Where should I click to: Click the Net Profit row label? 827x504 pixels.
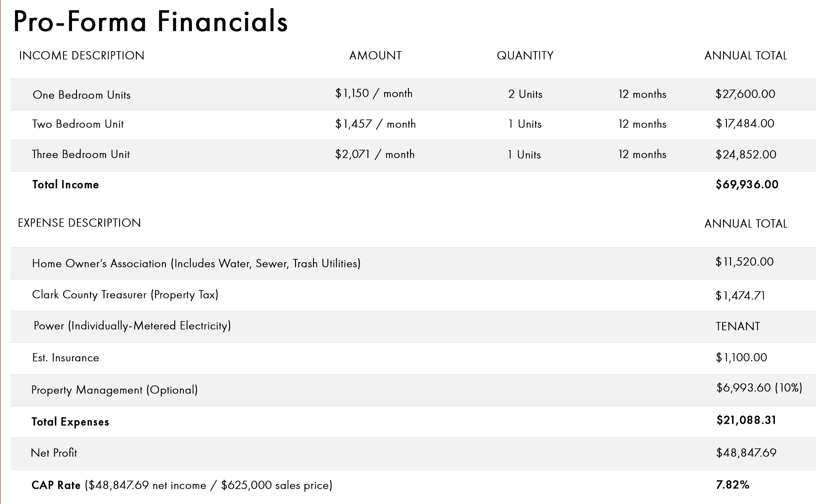click(54, 453)
